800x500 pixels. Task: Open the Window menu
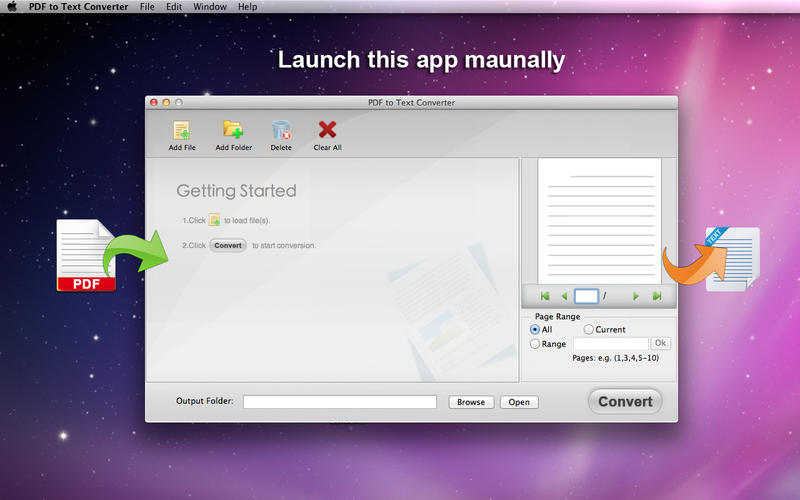pos(210,7)
